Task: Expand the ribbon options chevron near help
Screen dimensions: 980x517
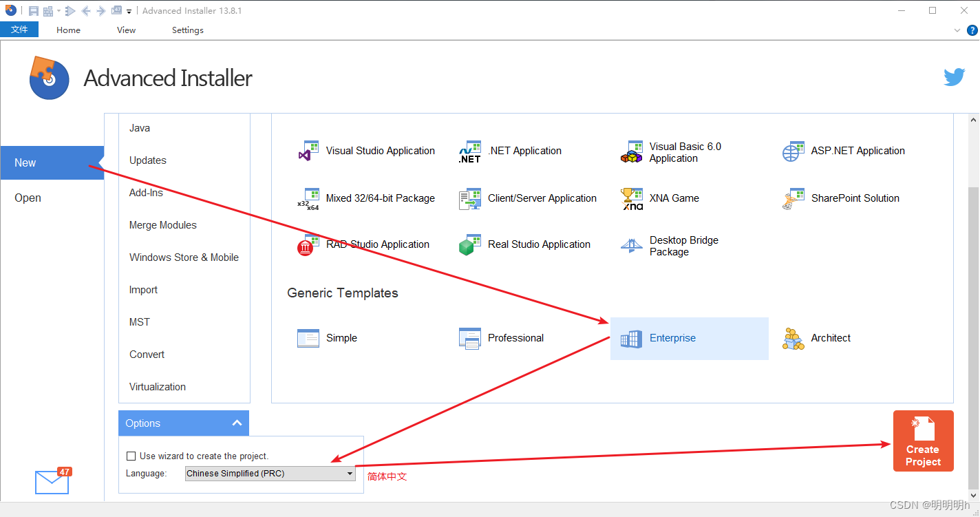Action: pyautogui.click(x=957, y=30)
